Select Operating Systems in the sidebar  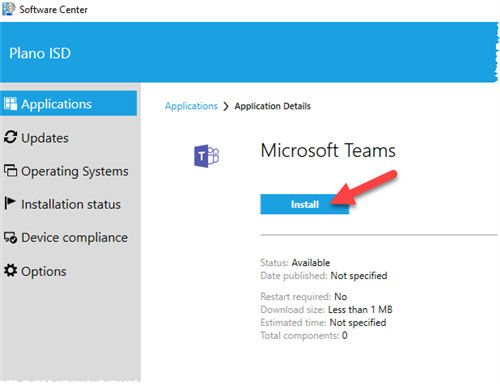(x=75, y=171)
